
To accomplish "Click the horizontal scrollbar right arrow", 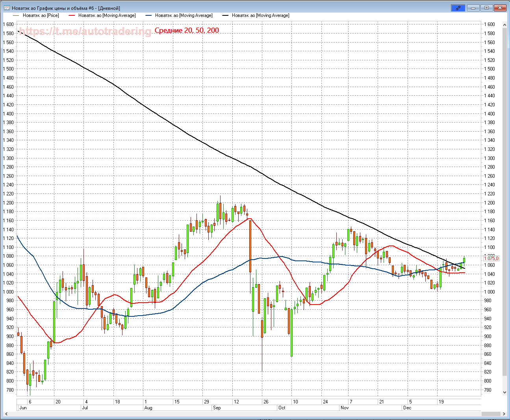I will tap(504, 414).
